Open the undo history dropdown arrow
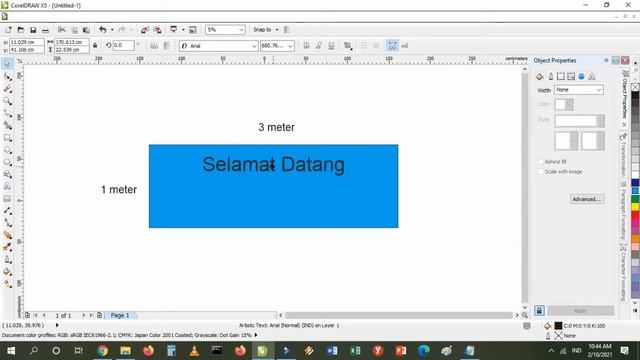This screenshot has height=360, width=640. coord(112,30)
